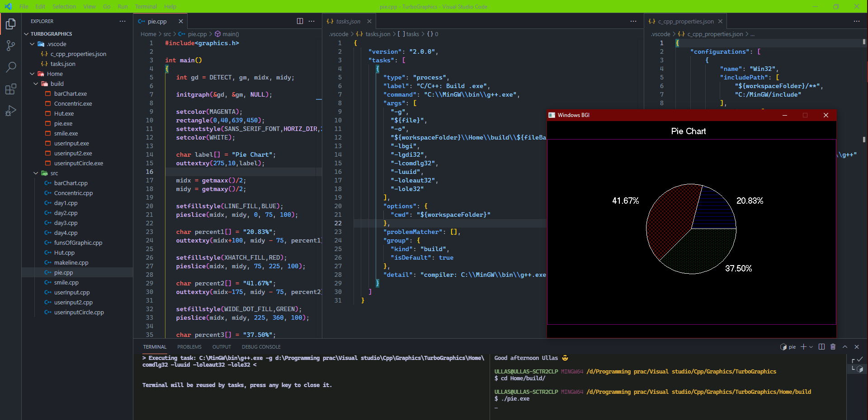Open the Help menu
This screenshot has width=868, height=420.
[x=170, y=6]
